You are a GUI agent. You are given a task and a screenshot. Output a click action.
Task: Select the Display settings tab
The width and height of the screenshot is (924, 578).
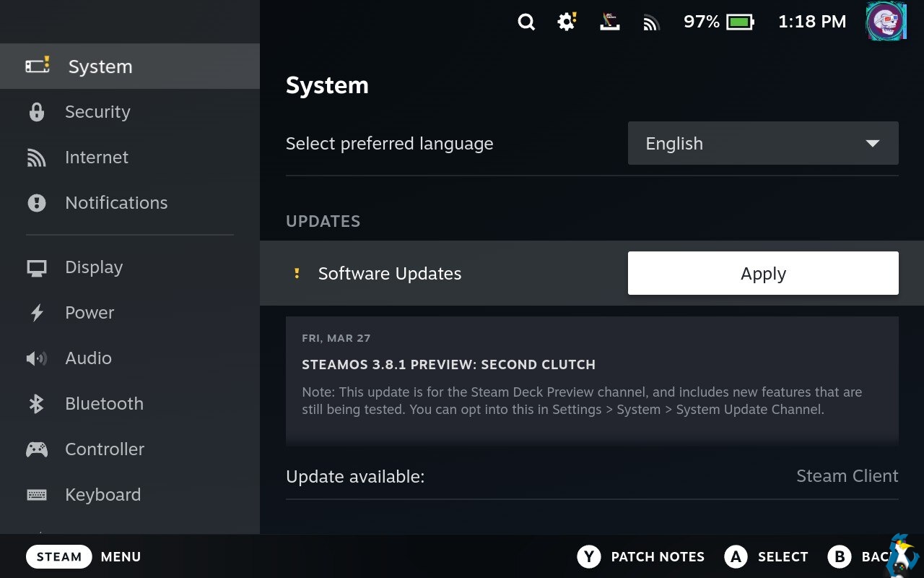tap(94, 267)
